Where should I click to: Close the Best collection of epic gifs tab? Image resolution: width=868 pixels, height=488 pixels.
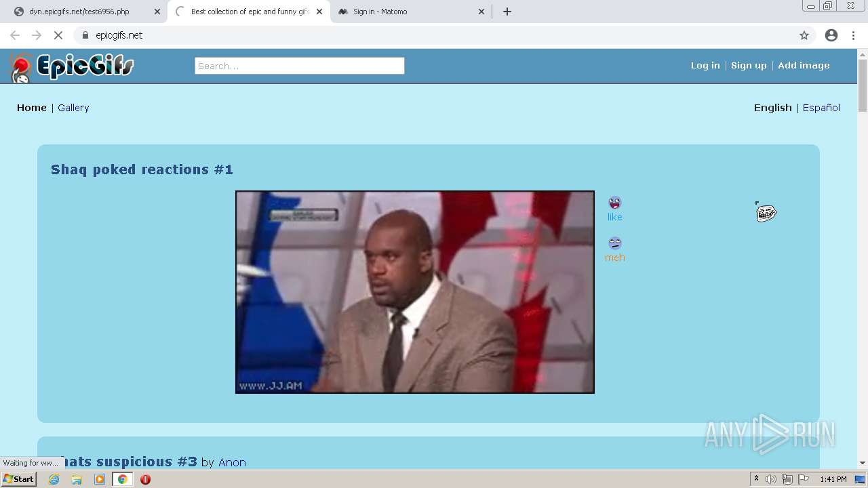pos(319,12)
